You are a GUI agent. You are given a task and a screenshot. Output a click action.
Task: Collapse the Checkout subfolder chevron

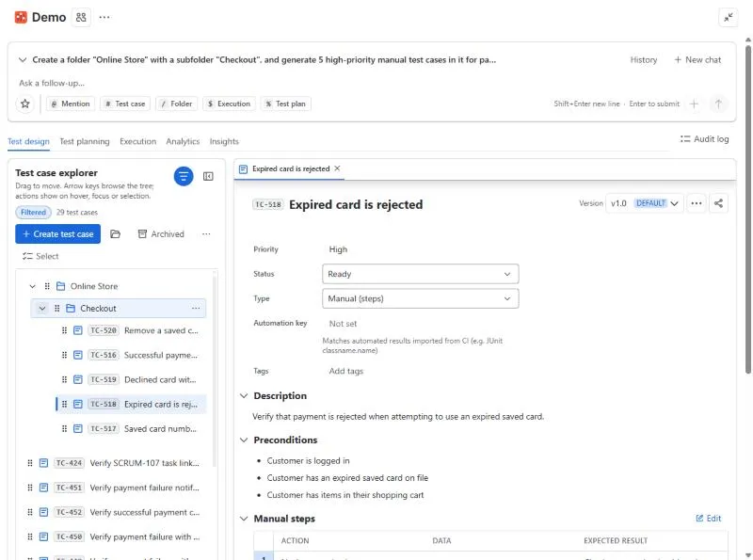(42, 309)
